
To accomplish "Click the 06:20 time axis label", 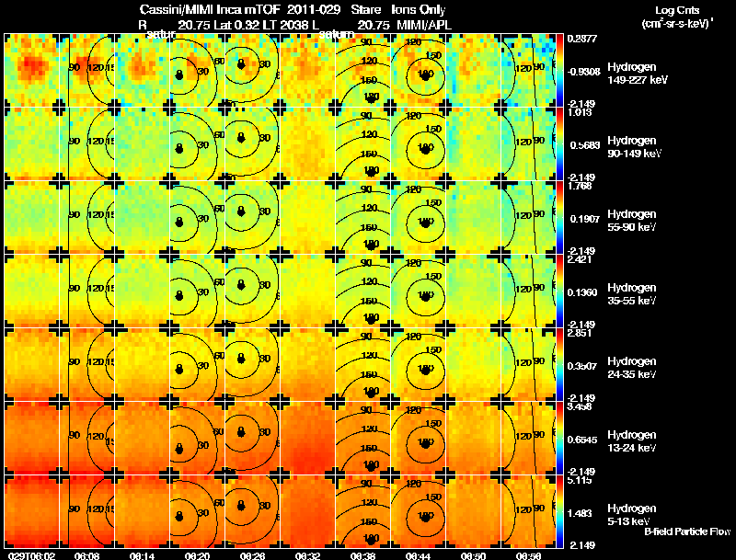I will tap(197, 556).
